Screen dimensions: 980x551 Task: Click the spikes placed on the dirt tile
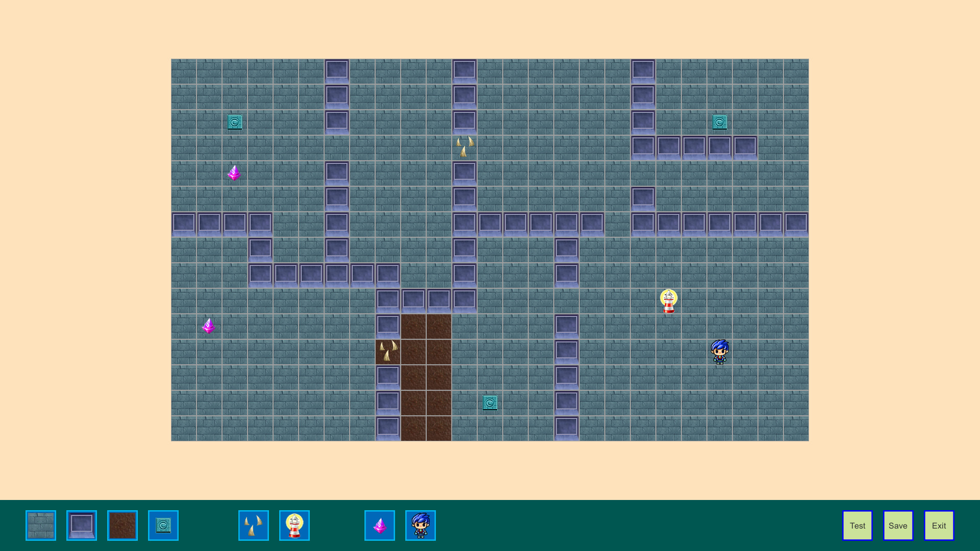click(x=388, y=350)
